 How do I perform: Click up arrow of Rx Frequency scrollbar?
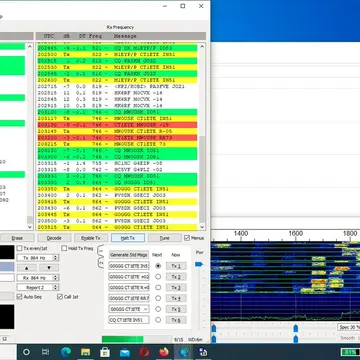click(x=202, y=46)
